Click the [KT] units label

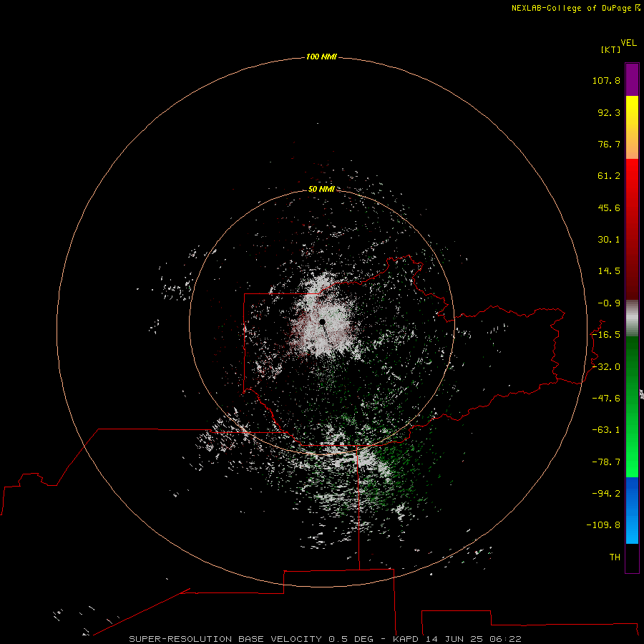click(x=610, y=49)
